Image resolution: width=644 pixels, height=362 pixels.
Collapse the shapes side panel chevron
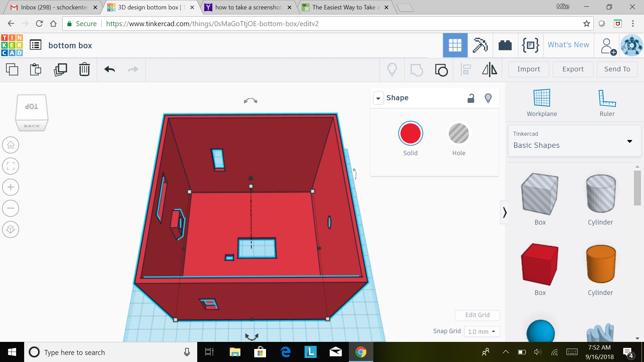pos(504,213)
